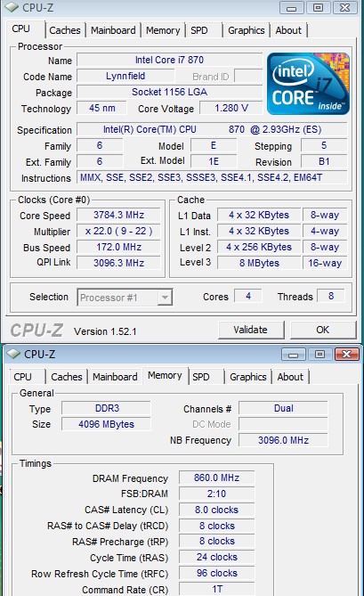Click the Cores count value '4'
Screen dimensions: 364x596
point(248,296)
